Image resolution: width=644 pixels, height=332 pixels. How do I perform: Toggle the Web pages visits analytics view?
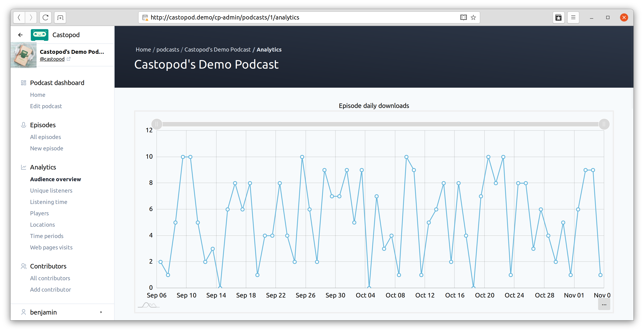pos(51,247)
